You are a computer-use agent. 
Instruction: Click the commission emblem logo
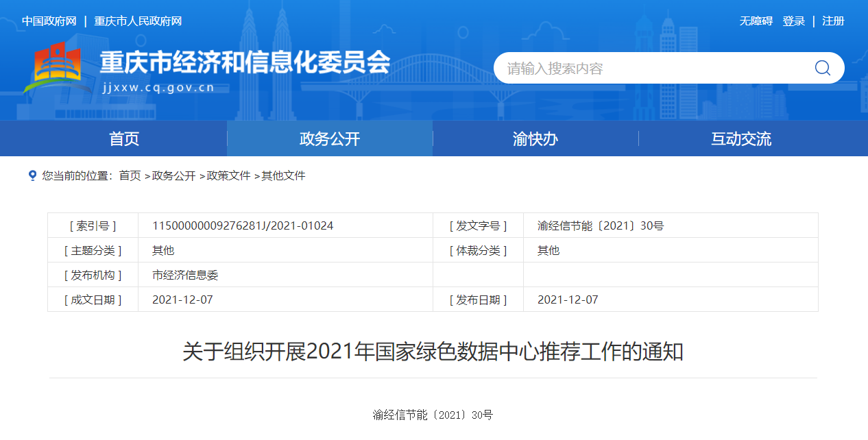click(x=58, y=69)
